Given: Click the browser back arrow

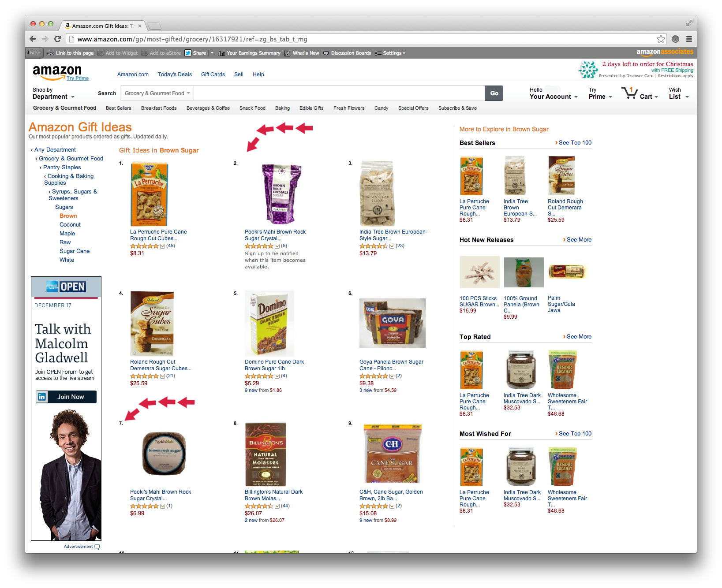Looking at the screenshot, I should tap(33, 39).
